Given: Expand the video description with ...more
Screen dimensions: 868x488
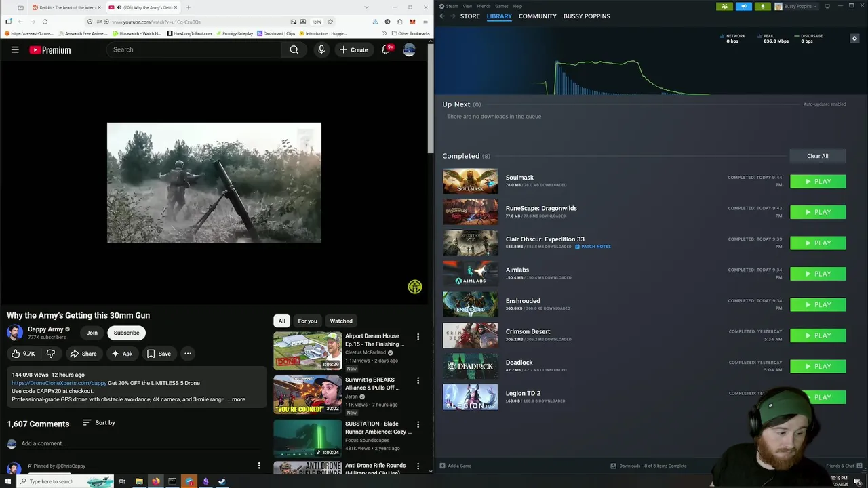Looking at the screenshot, I should [237, 399].
